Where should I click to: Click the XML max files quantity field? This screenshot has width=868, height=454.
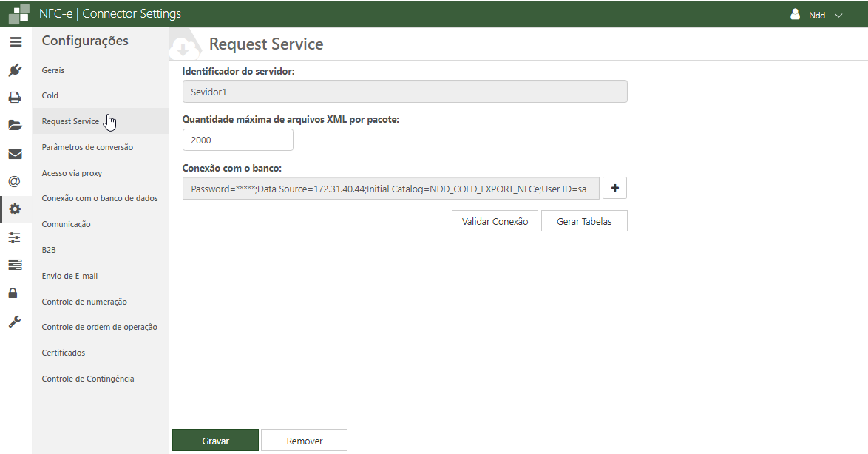[x=237, y=140]
